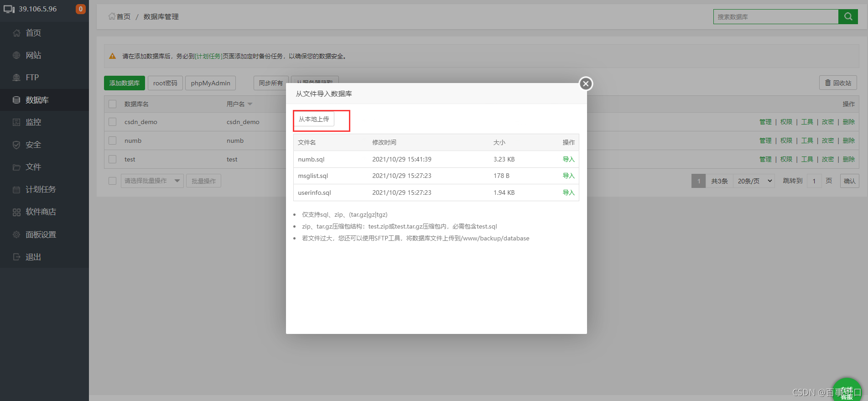
Task: Click 权限 for numb row
Action: [786, 141]
